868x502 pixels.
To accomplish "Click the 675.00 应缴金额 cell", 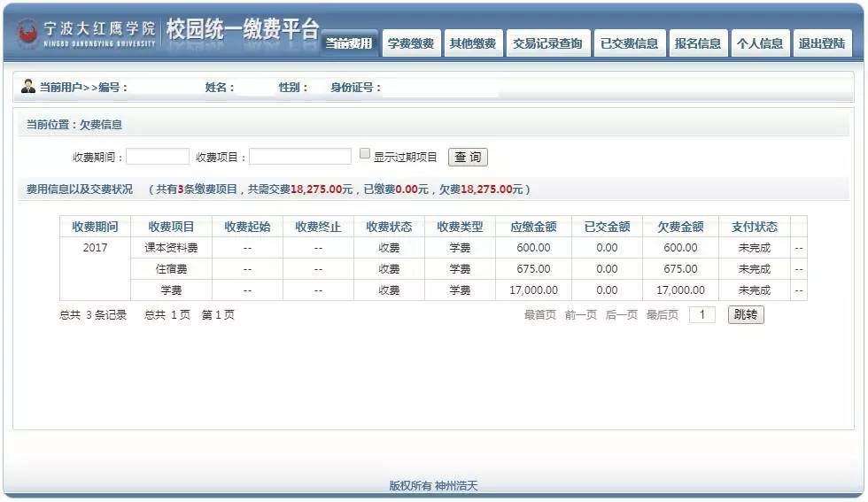I will pos(533,269).
